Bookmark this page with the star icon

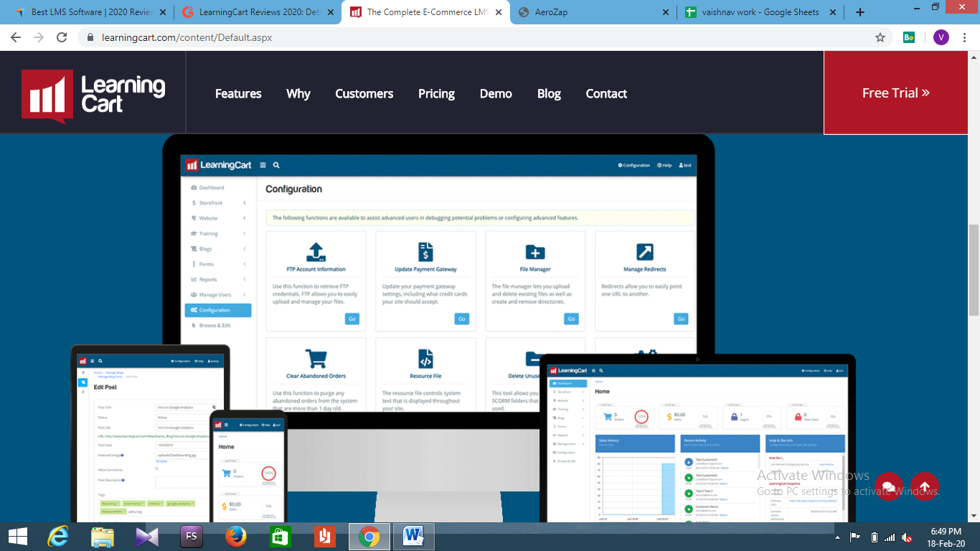click(880, 37)
